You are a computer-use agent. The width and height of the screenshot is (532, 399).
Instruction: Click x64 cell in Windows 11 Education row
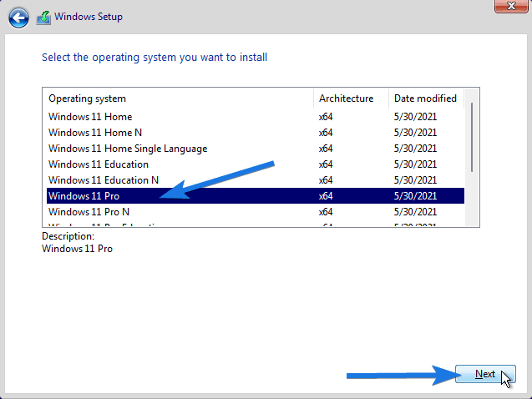point(326,164)
